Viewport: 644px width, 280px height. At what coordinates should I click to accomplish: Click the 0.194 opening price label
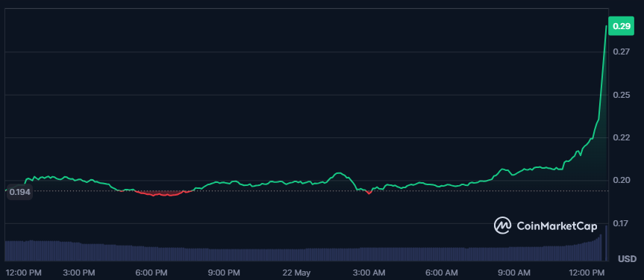point(19,192)
